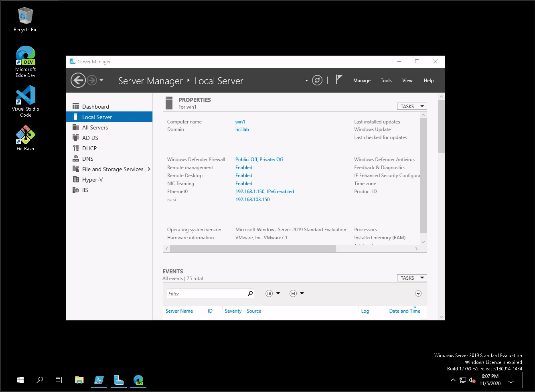Click Remote management Enabled link
This screenshot has width=535, height=392.
click(244, 168)
